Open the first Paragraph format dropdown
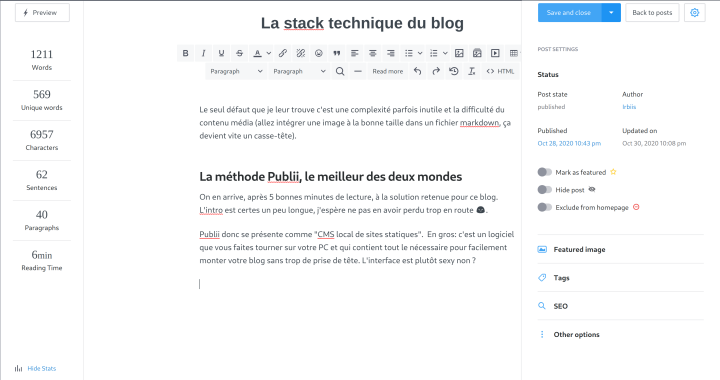 236,71
